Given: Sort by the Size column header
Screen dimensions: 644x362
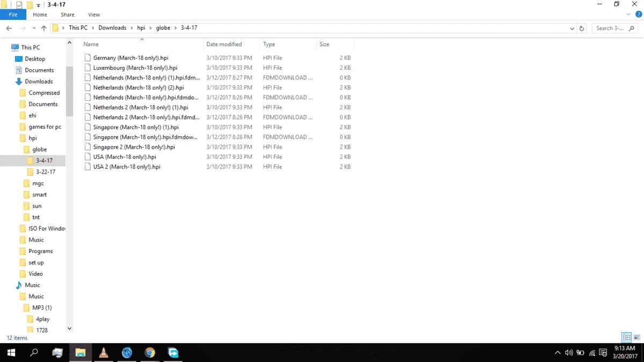Looking at the screenshot, I should [335, 44].
